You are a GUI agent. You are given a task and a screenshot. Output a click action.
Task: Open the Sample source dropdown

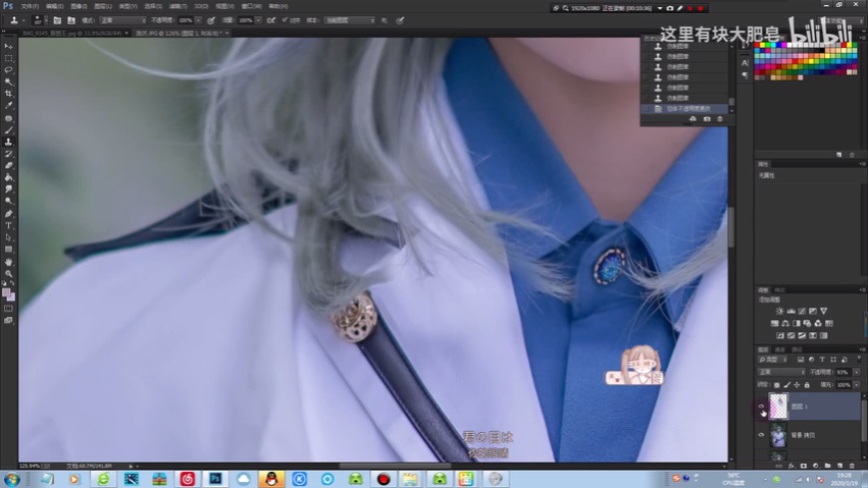pyautogui.click(x=350, y=21)
